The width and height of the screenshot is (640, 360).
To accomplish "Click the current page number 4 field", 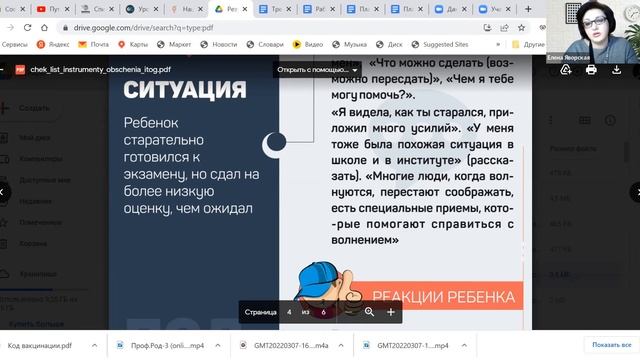I will click(289, 312).
